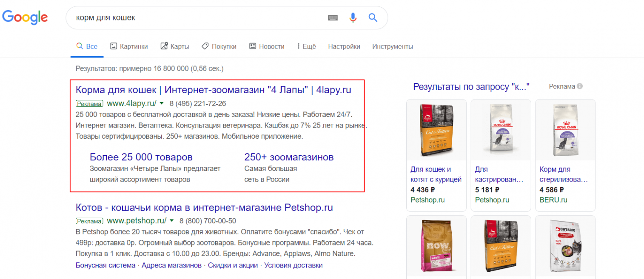The height and width of the screenshot is (279, 644).
Task: Open the Карты tab
Action: tap(175, 46)
